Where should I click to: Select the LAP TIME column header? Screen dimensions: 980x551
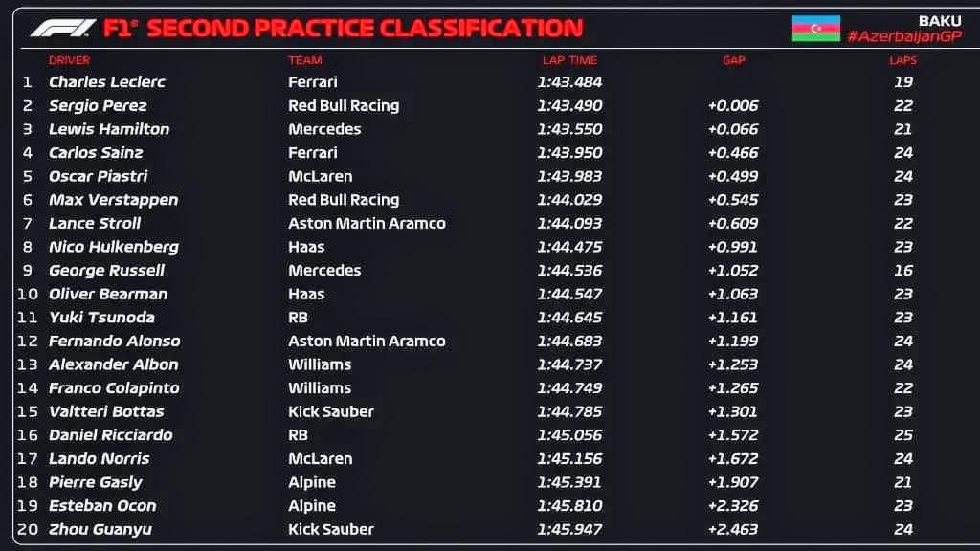569,60
